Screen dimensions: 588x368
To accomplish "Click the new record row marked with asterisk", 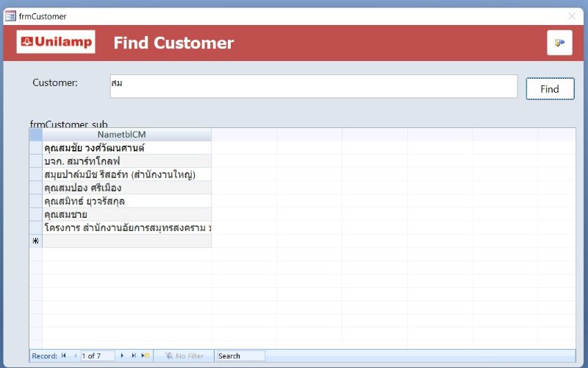I will click(x=35, y=241).
